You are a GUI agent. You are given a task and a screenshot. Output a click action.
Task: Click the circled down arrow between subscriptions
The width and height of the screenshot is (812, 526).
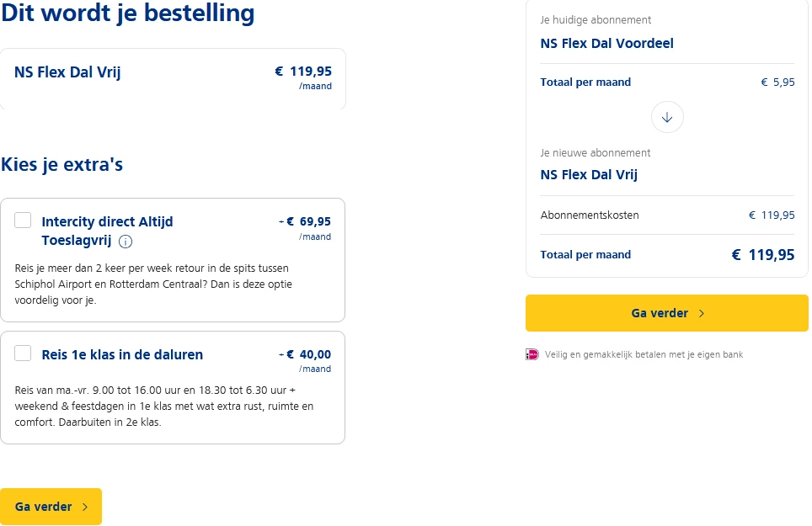[667, 118]
